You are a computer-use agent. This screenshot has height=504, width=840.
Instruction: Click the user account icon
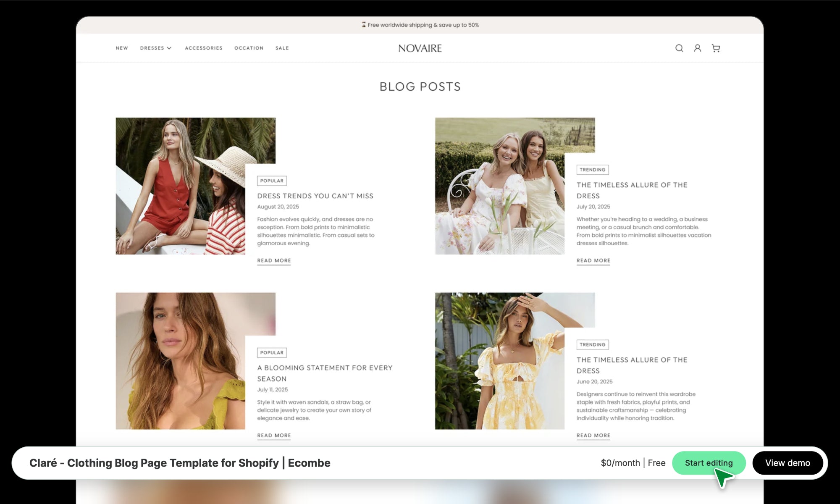click(x=697, y=48)
